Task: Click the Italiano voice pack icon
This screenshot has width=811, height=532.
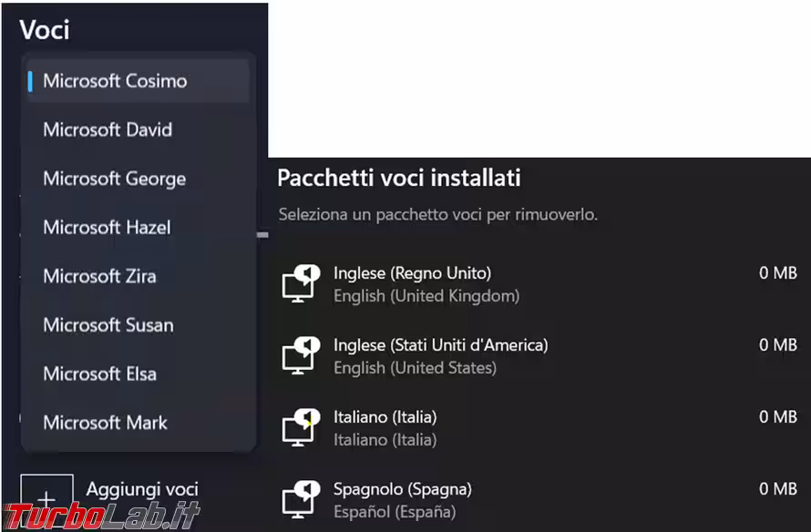Action: click(301, 428)
